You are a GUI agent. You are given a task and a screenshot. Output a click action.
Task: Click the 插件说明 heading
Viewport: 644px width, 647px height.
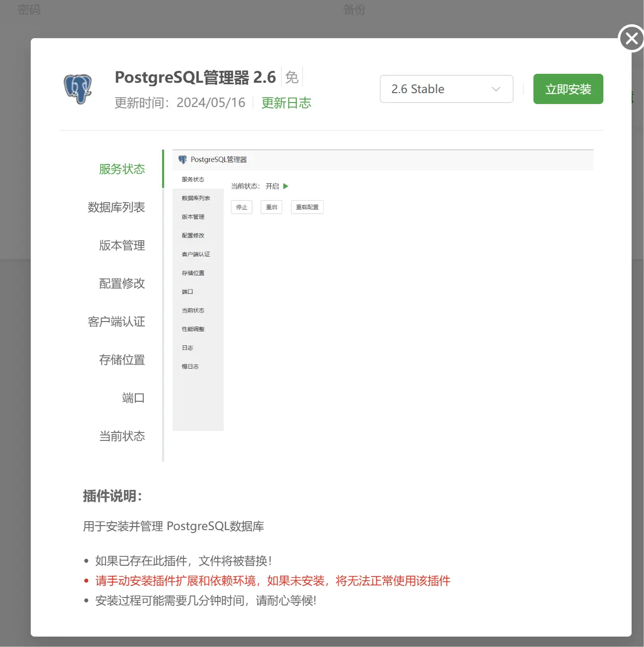[x=113, y=496]
